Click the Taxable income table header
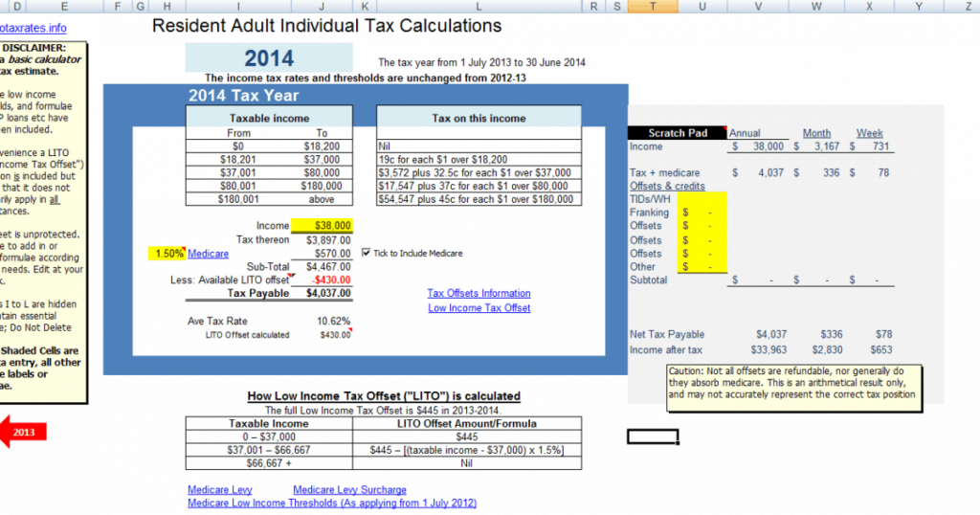The height and width of the screenshot is (515, 980). (269, 118)
